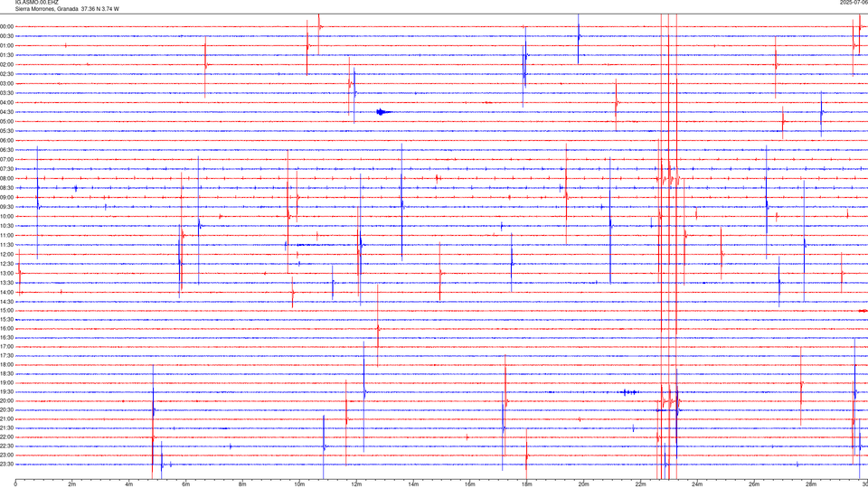This screenshot has width=868, height=488.
Task: Select the 14:00 time row label
Action: (x=7, y=292)
